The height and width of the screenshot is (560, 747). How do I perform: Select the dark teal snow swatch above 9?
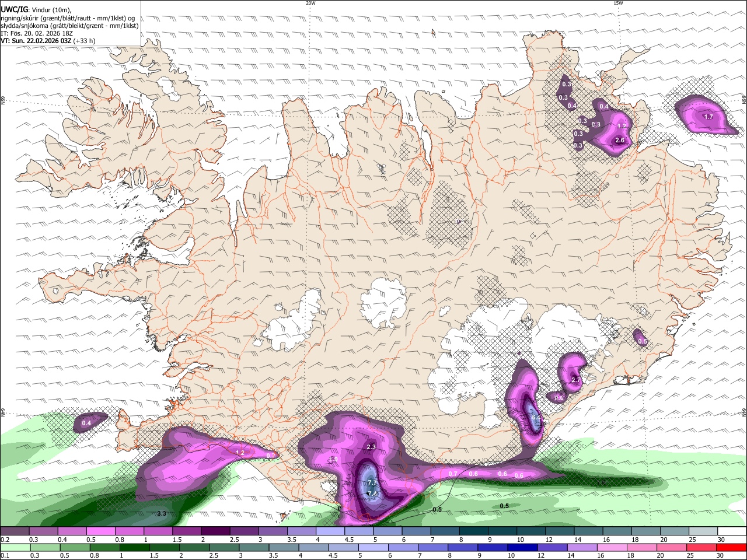[502, 531]
